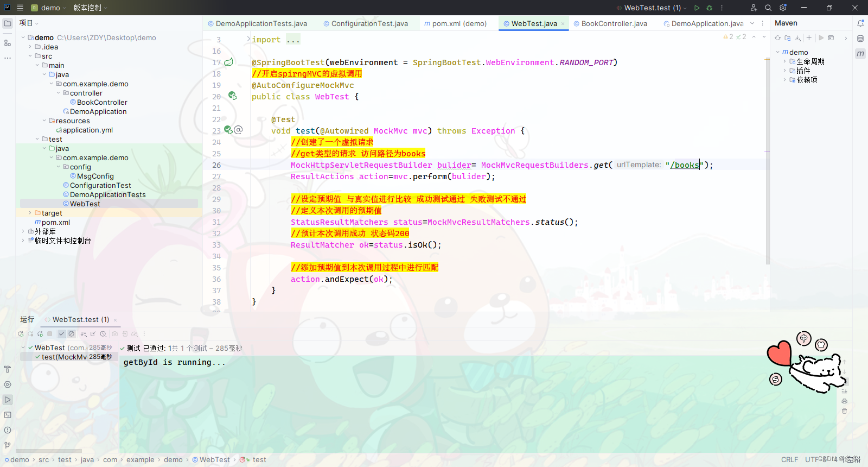This screenshot has width=868, height=467.
Task: Open WebTest.test run configuration dropdown
Action: pos(652,8)
